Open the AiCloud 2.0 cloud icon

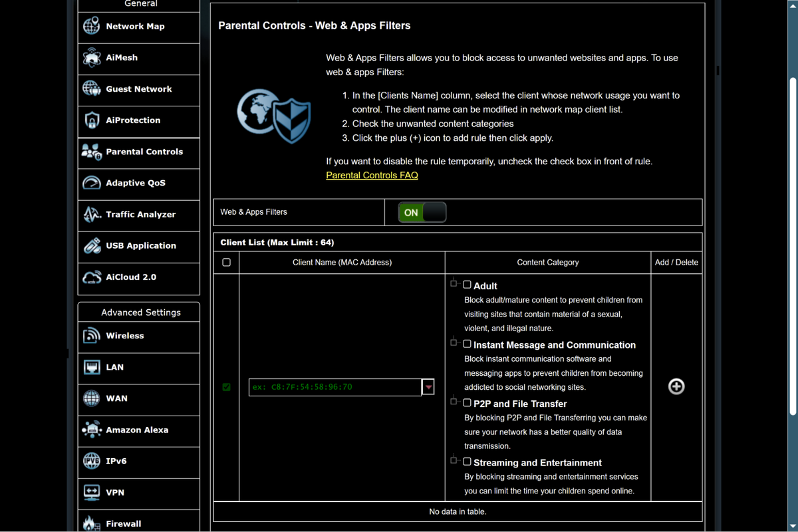click(92, 277)
